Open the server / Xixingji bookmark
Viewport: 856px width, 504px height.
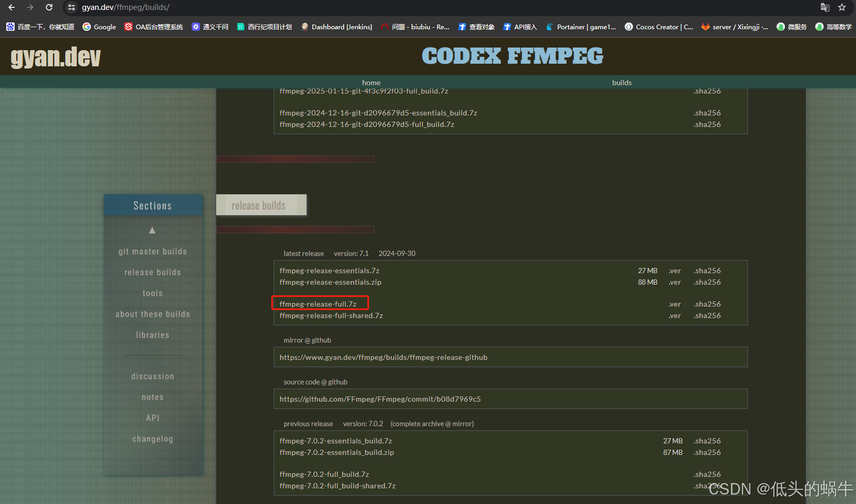click(x=735, y=27)
